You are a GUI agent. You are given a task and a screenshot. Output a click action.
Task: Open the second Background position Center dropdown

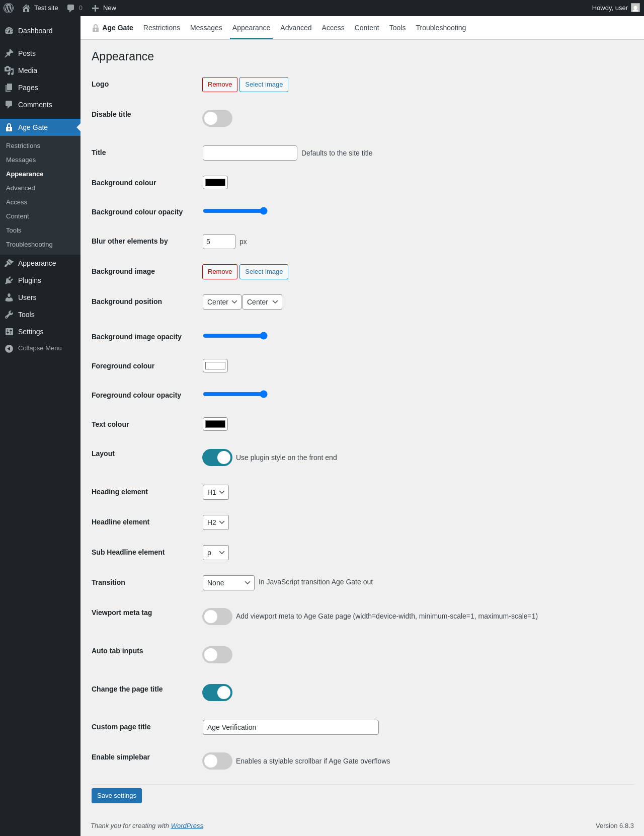(x=262, y=302)
